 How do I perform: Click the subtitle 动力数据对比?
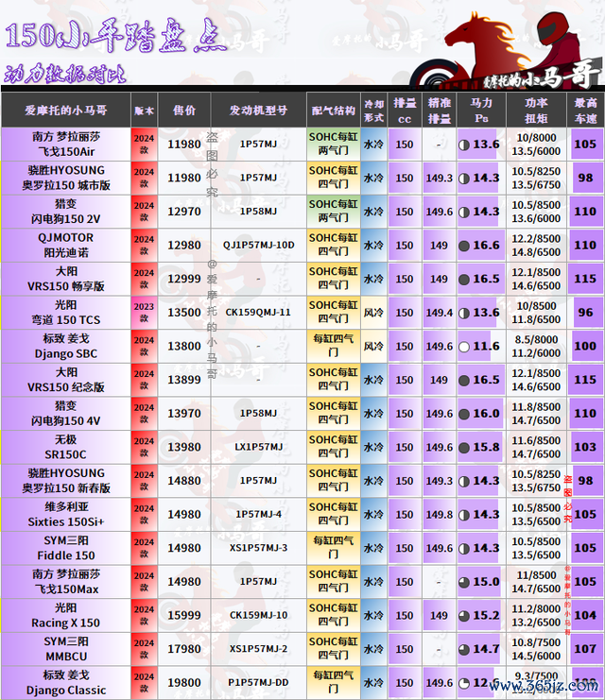(x=65, y=74)
